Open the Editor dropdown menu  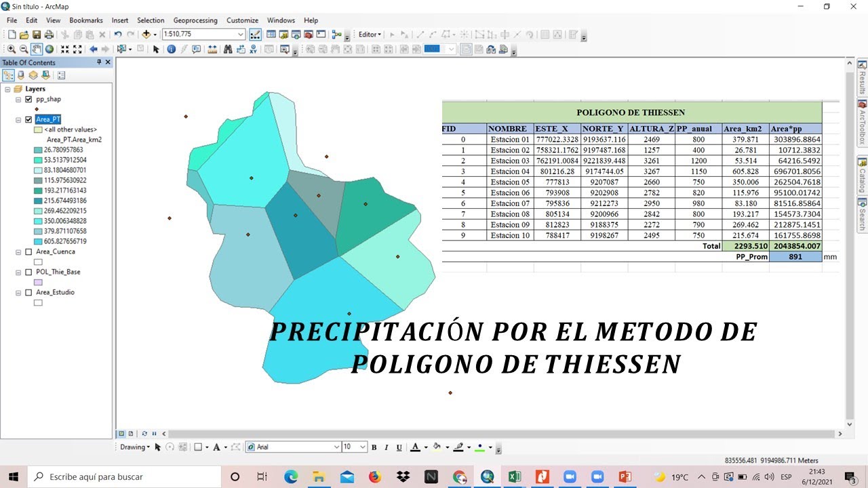click(370, 34)
